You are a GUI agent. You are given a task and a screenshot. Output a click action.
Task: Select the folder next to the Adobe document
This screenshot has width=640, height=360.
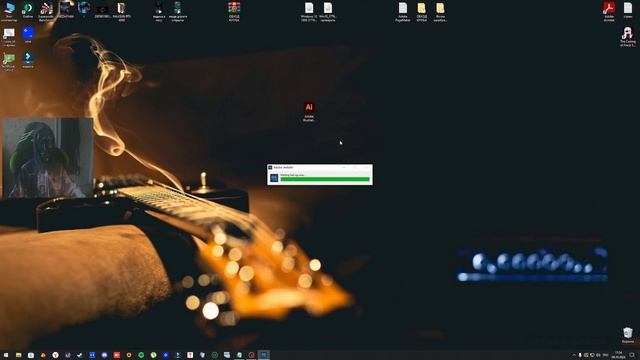pyautogui.click(x=422, y=11)
